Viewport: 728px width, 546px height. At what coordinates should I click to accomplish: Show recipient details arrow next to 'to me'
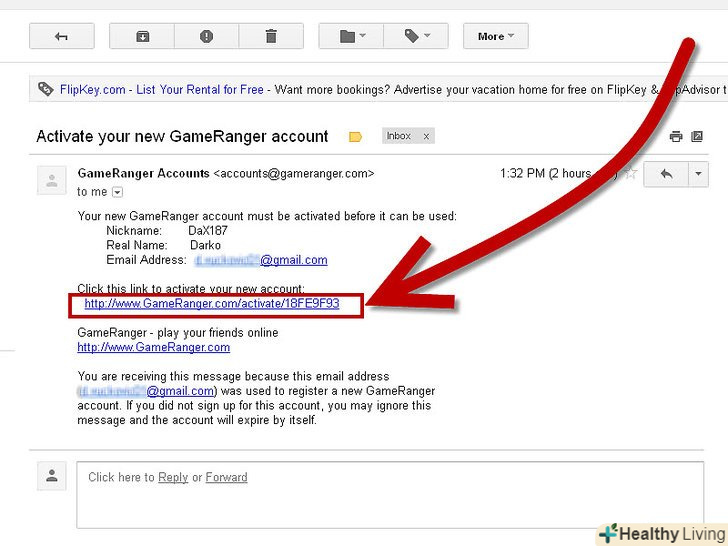118,192
